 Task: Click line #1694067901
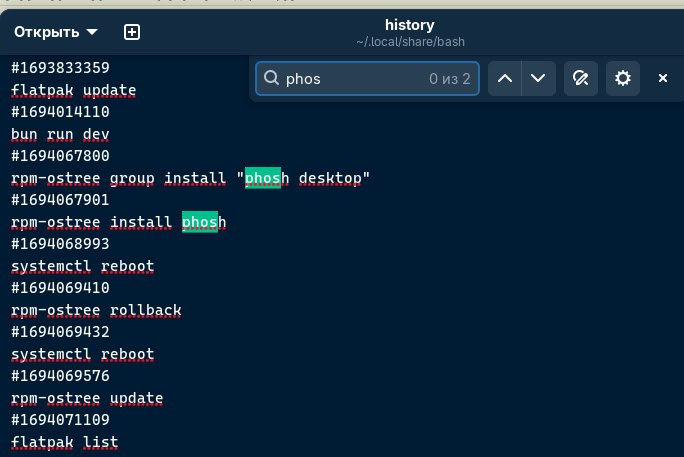[x=60, y=200]
